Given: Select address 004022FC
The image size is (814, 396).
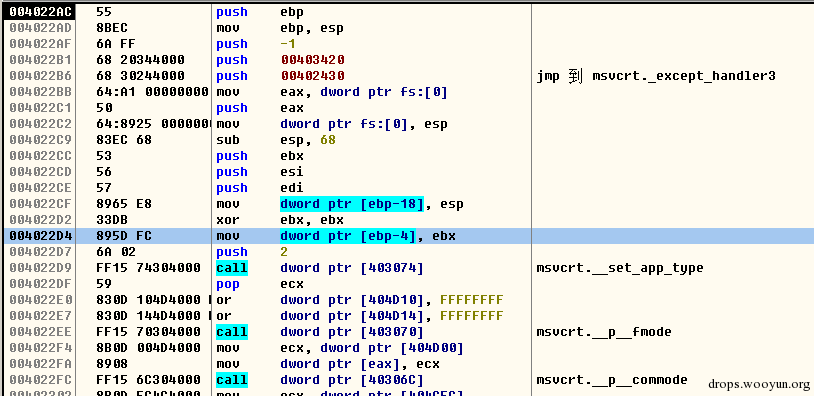Looking at the screenshot, I should click(40, 380).
